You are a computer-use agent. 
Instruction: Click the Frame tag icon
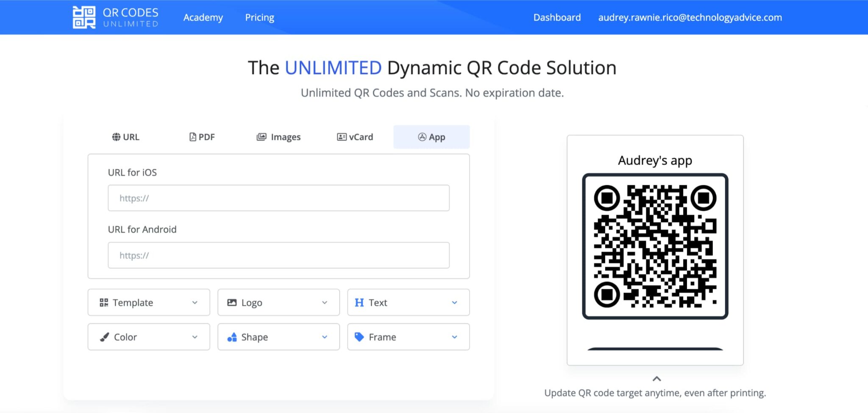(360, 337)
